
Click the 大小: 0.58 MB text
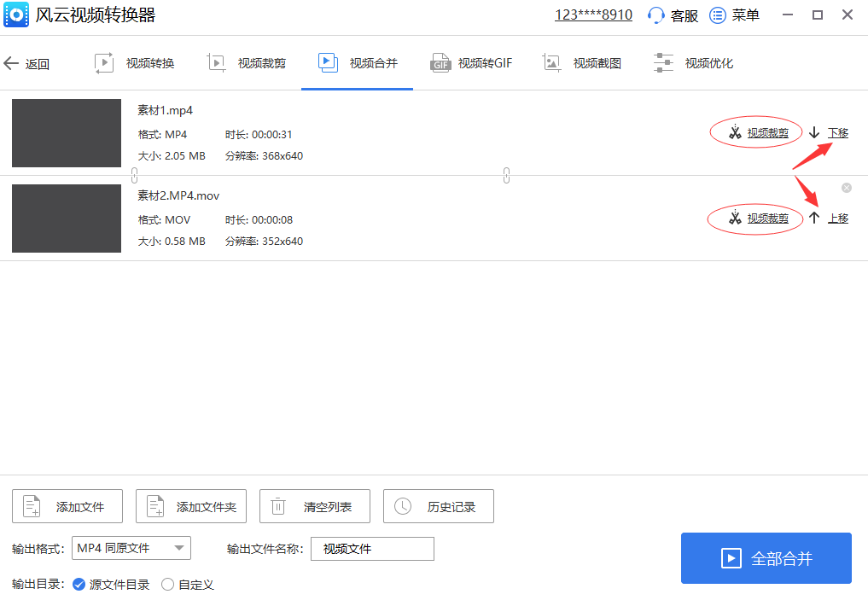click(x=172, y=242)
